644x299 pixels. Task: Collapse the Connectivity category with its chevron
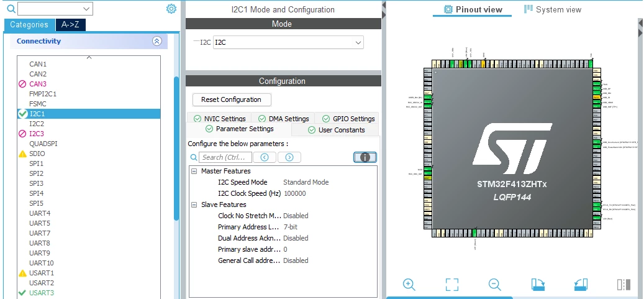point(157,41)
